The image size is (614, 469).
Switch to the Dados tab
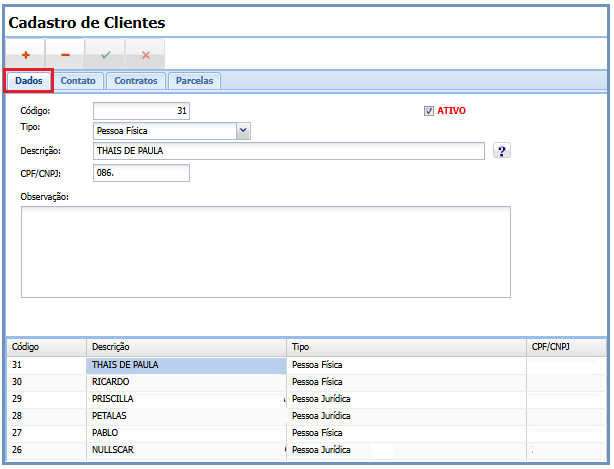coord(29,81)
